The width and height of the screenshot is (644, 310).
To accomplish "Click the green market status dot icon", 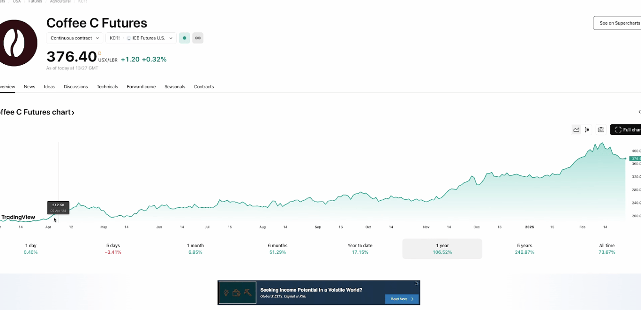I will [x=185, y=38].
